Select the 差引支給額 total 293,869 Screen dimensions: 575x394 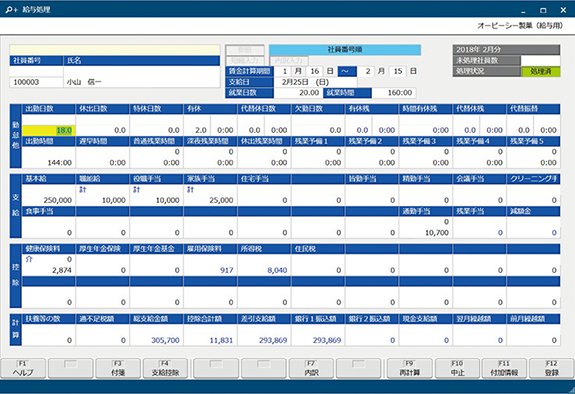tap(264, 340)
